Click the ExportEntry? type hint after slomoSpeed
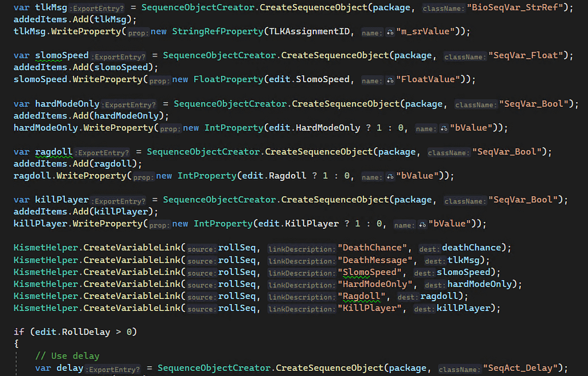Viewport: 588px width, 376px height. (x=118, y=56)
